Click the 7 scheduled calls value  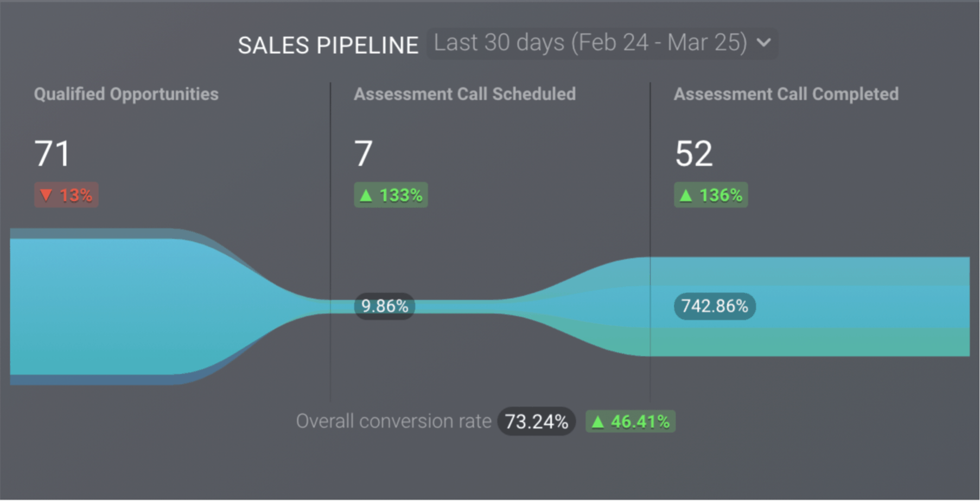(364, 153)
